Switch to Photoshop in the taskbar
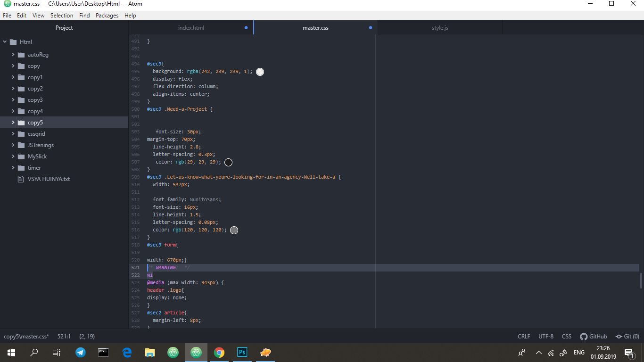 click(242, 352)
